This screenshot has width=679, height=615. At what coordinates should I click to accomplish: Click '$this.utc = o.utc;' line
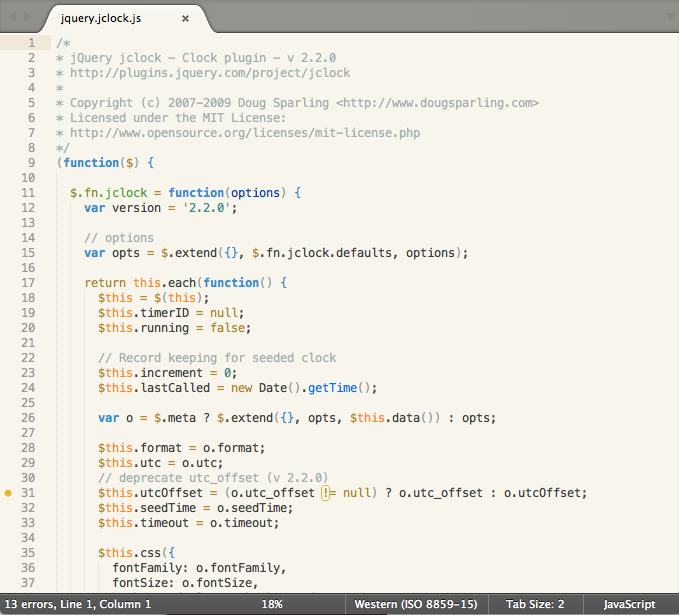click(161, 463)
